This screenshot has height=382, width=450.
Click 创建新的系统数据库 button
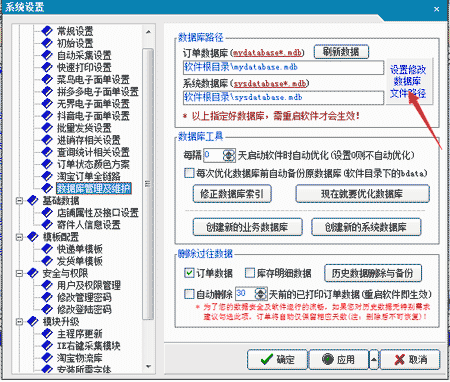pyautogui.click(x=366, y=227)
